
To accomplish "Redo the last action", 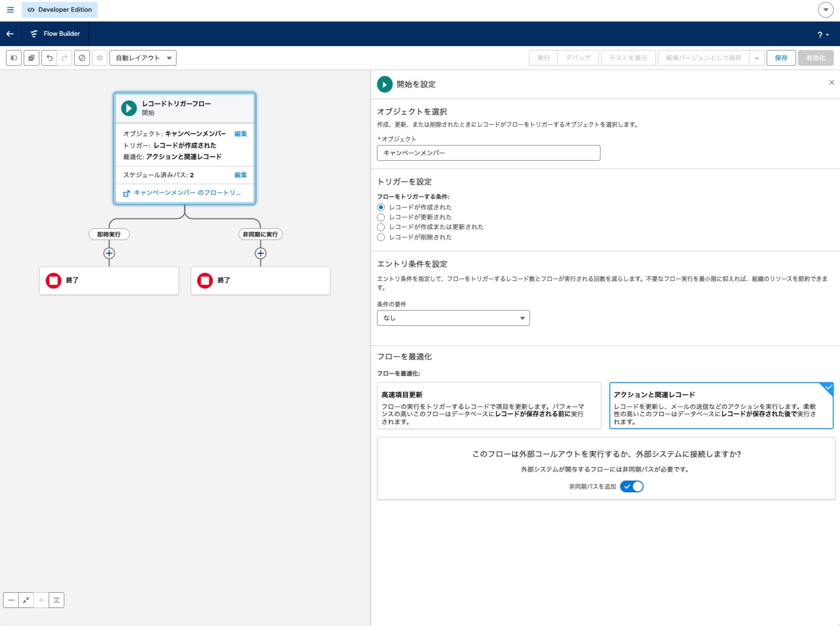I will pos(64,58).
